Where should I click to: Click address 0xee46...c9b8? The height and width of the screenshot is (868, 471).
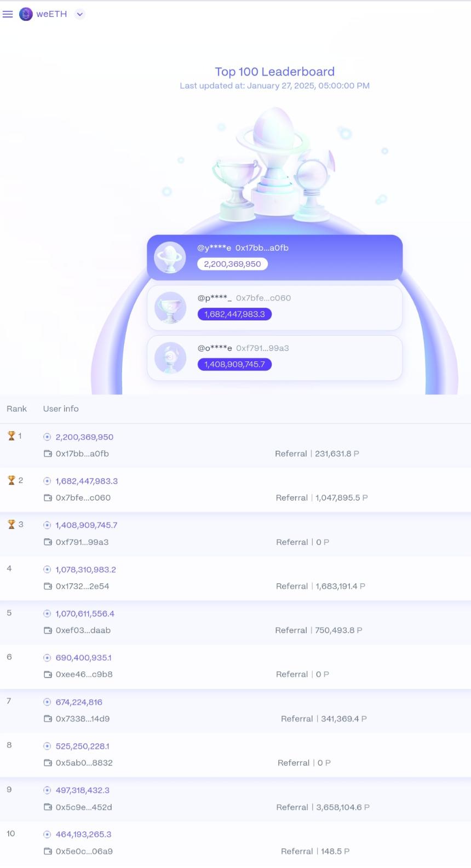coord(84,674)
